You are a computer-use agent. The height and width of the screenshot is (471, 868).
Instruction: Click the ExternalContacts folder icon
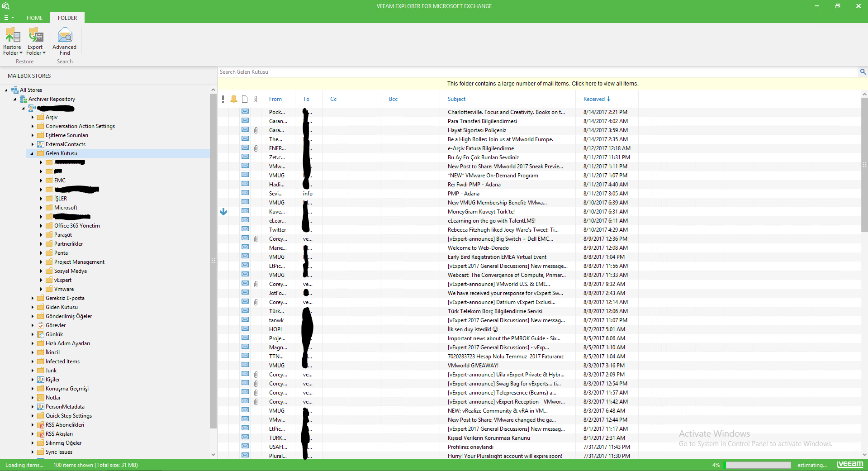click(x=40, y=144)
